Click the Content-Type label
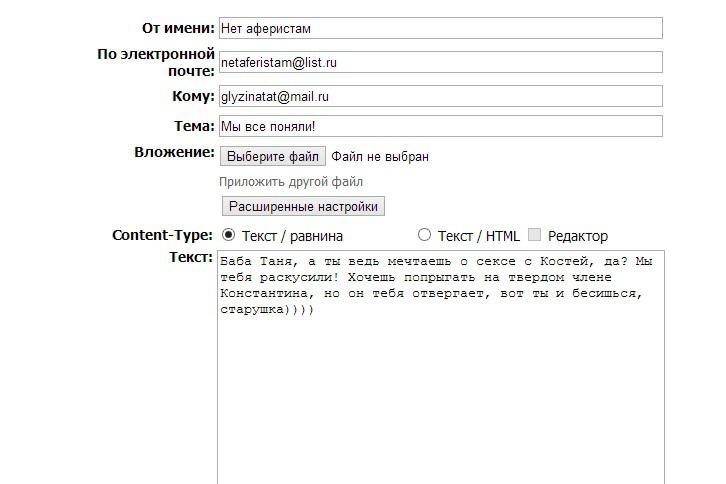Image resolution: width=726 pixels, height=484 pixels. tap(162, 235)
